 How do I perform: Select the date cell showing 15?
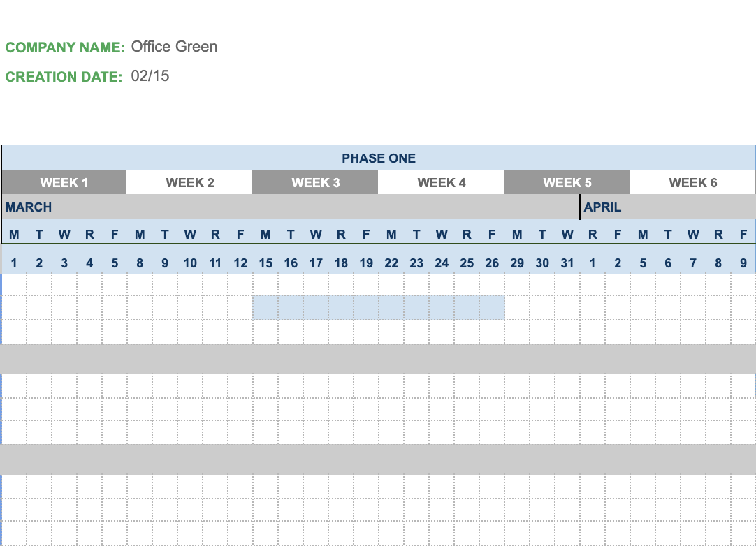pos(266,263)
